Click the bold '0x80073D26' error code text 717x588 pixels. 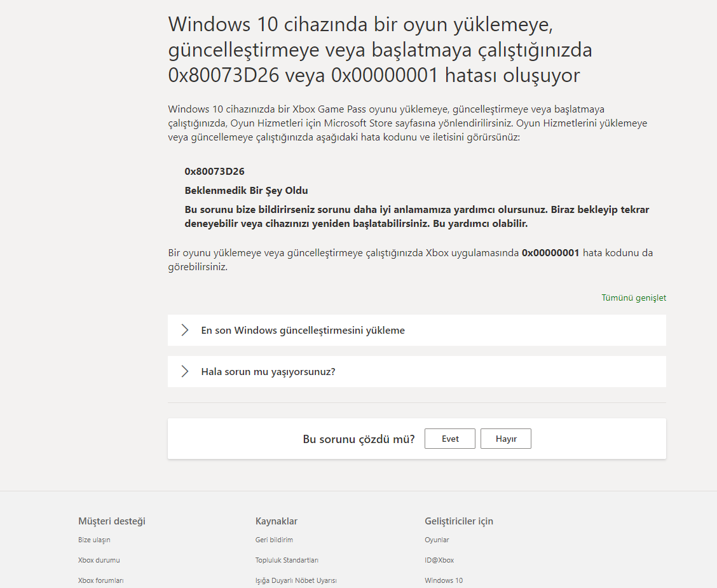(214, 172)
